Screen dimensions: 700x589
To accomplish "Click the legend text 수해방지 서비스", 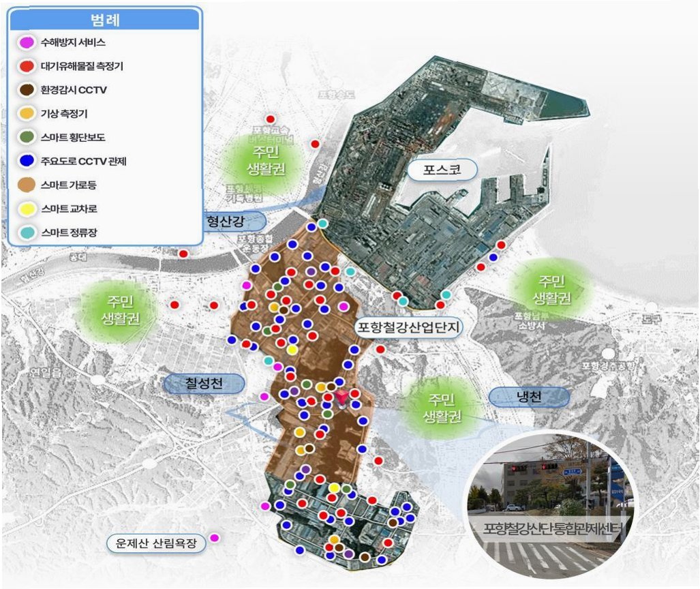I will [73, 42].
